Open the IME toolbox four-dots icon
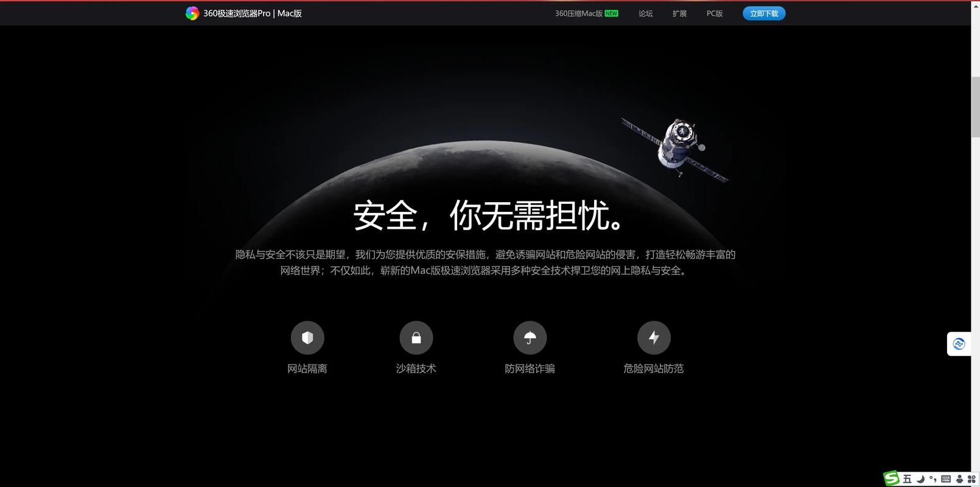Image resolution: width=980 pixels, height=487 pixels. [971, 479]
